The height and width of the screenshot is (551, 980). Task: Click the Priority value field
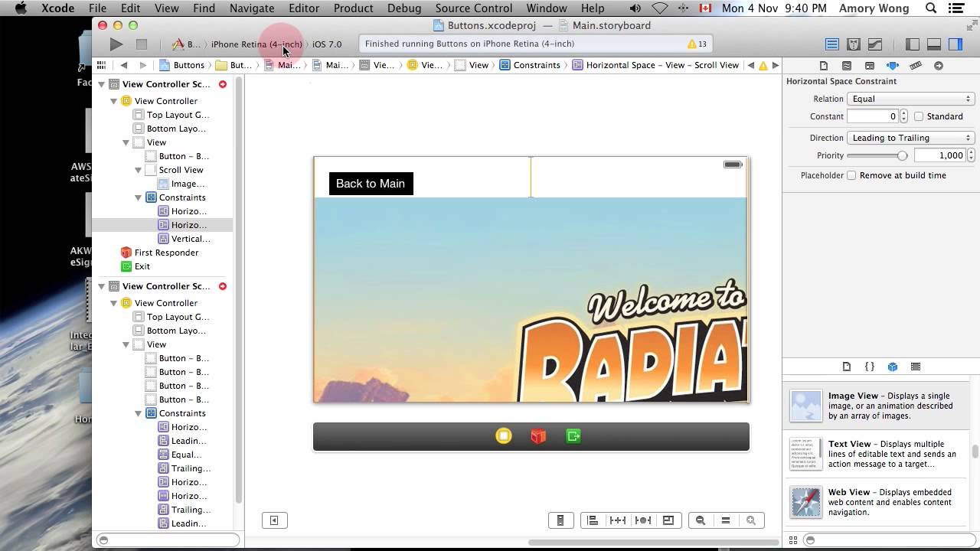(x=940, y=155)
